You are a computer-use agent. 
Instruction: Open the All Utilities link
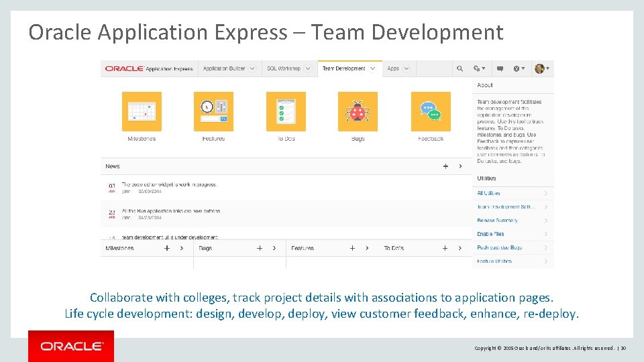pyautogui.click(x=488, y=193)
